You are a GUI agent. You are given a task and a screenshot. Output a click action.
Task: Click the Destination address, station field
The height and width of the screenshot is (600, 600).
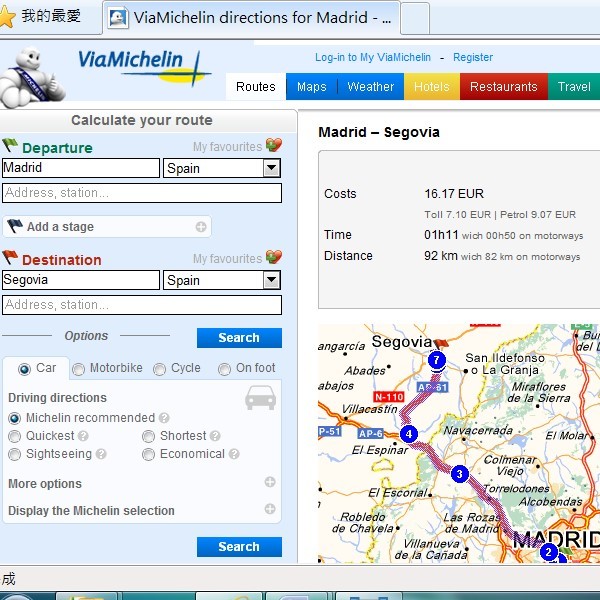[x=142, y=305]
